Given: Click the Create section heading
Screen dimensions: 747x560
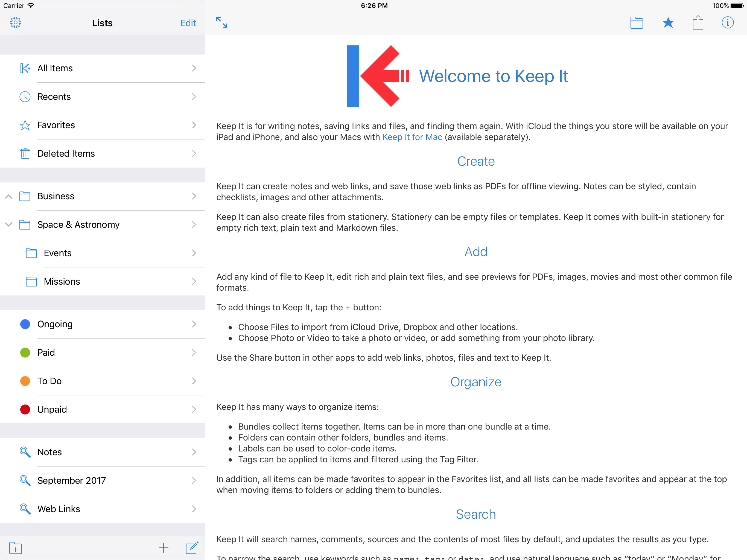Looking at the screenshot, I should [x=476, y=161].
